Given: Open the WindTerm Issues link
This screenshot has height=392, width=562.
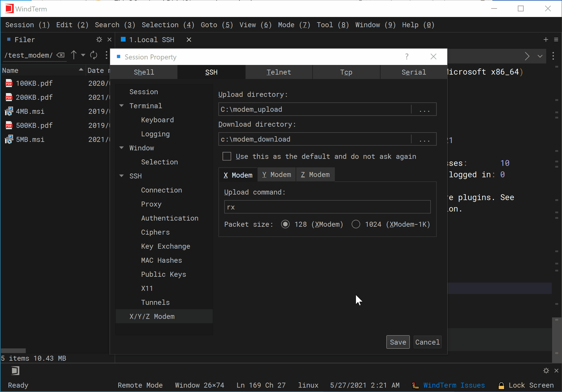Looking at the screenshot, I should pyautogui.click(x=454, y=385).
